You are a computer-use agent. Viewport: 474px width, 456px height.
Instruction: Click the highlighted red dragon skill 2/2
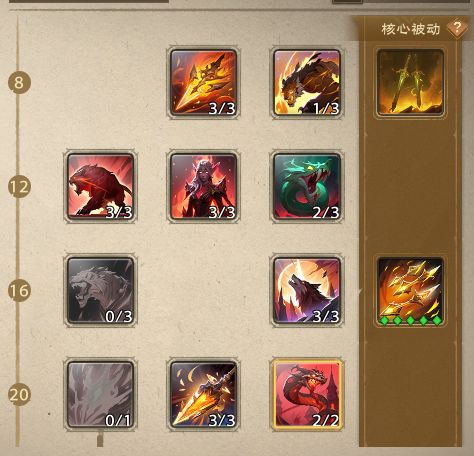307,394
